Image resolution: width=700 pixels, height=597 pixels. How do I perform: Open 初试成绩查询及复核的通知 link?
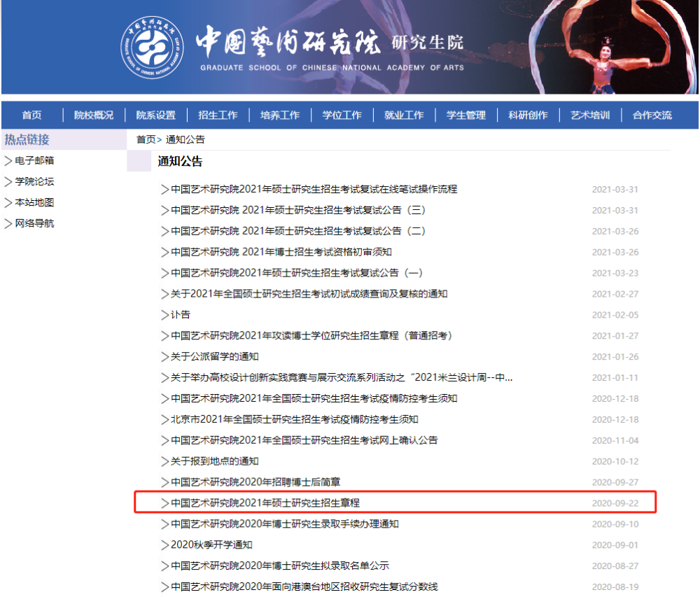point(309,293)
